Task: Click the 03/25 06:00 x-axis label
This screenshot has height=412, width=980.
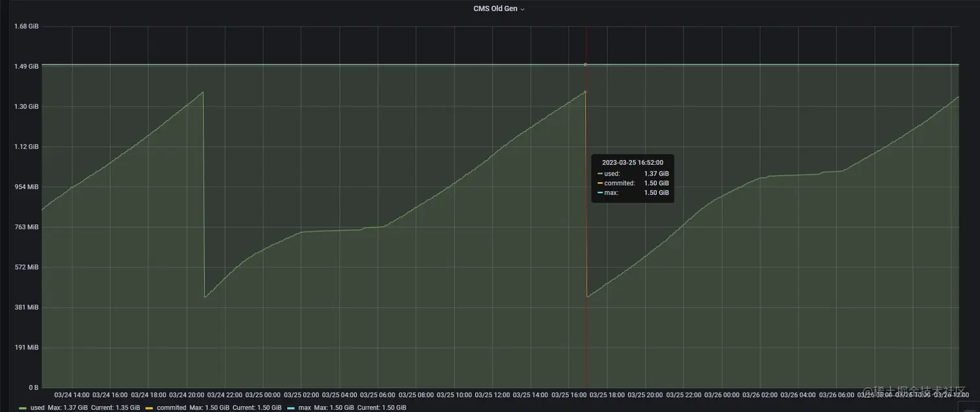Action: click(x=378, y=395)
